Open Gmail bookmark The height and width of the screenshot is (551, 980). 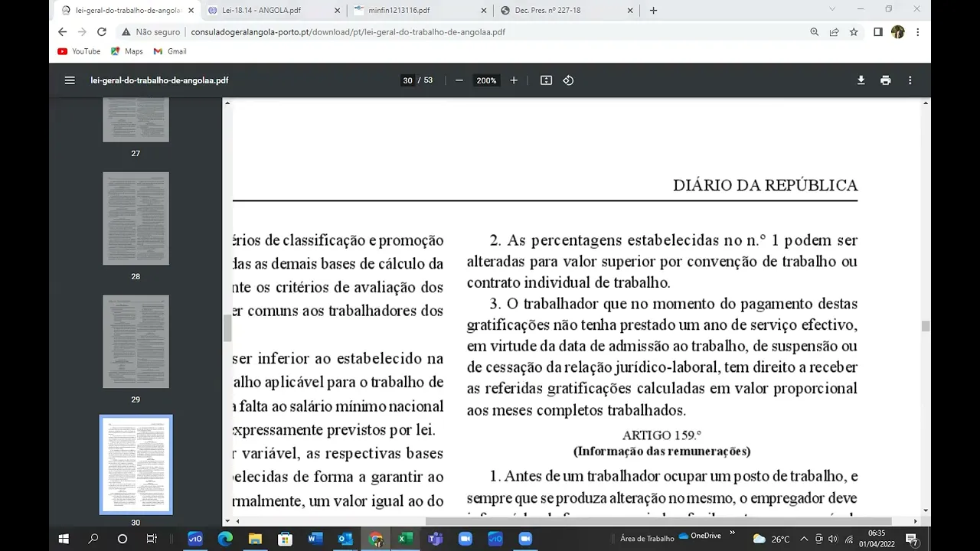(x=170, y=51)
